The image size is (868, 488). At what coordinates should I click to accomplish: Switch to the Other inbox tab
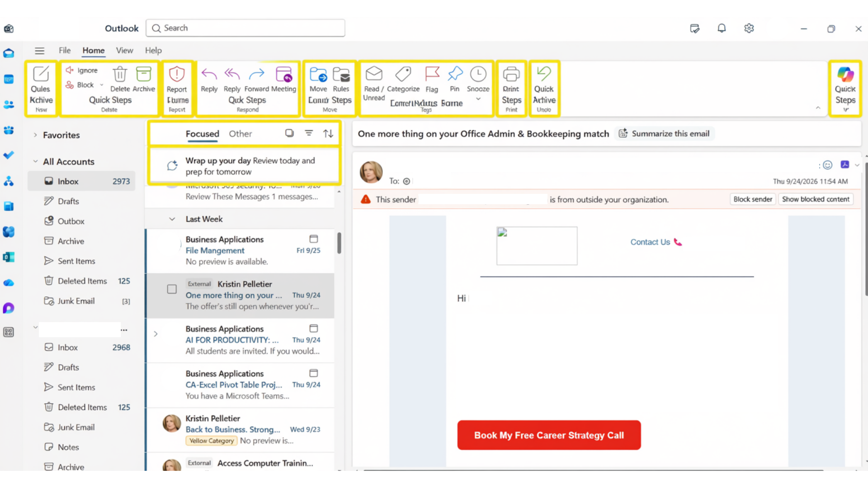click(x=241, y=134)
